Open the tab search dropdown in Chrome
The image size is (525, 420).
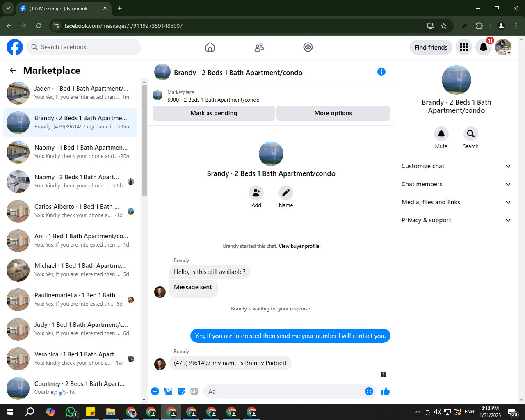point(8,8)
